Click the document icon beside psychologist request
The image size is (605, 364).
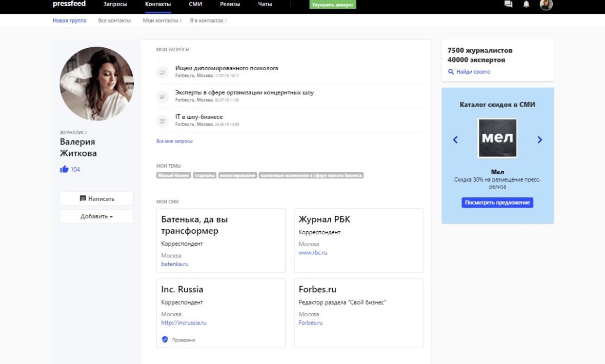point(163,72)
